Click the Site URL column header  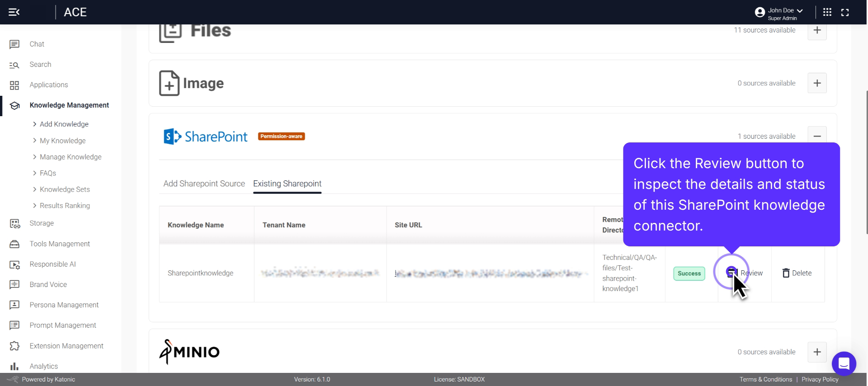point(491,225)
